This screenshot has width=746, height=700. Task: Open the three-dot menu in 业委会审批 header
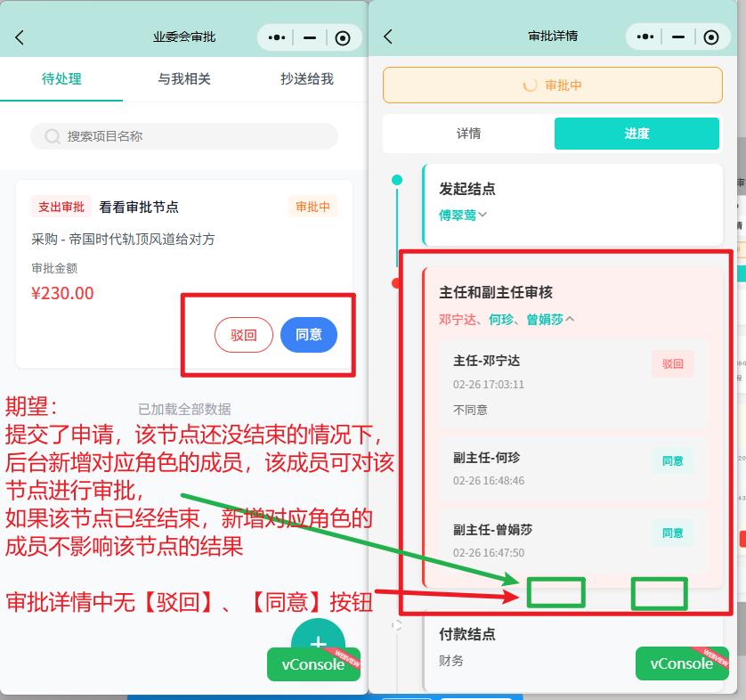276,37
